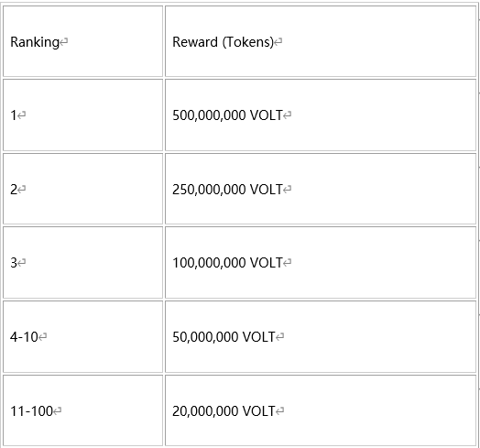Click paragraph mark after 50,000,000 VOLT
The image size is (480, 448).
coord(279,337)
